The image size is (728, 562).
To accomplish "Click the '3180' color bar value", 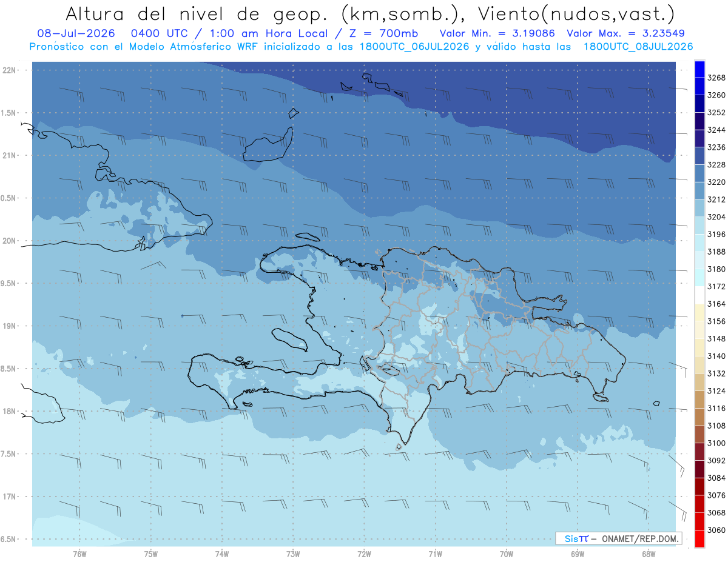I will [x=716, y=269].
